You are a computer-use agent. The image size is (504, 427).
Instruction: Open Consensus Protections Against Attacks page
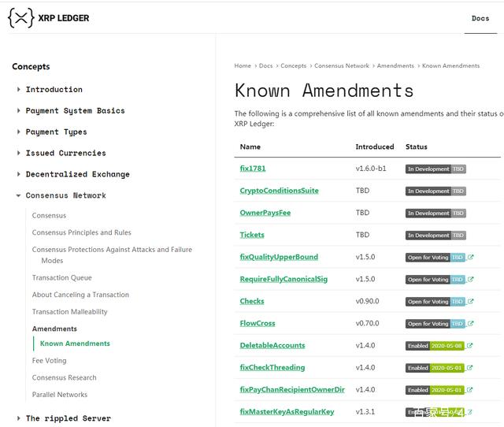(112, 255)
